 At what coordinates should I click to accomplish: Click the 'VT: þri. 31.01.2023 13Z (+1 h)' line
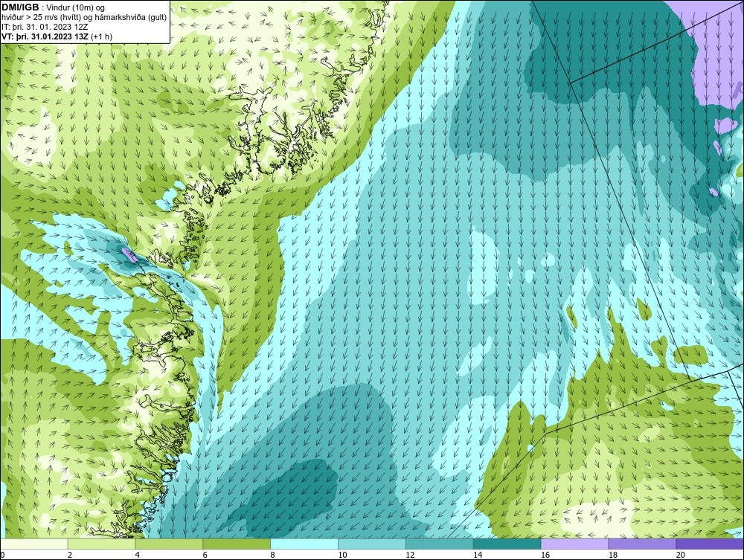(x=57, y=36)
